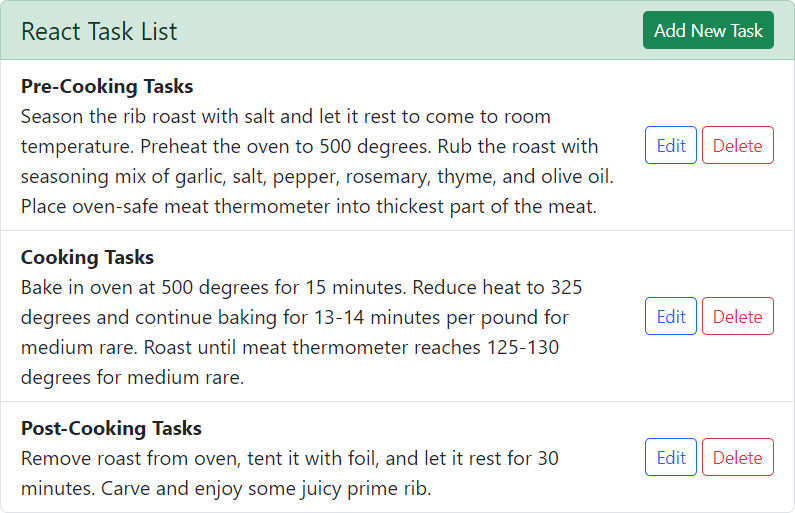The height and width of the screenshot is (513, 795).
Task: Edit the Cooking Tasks entry
Action: click(671, 317)
